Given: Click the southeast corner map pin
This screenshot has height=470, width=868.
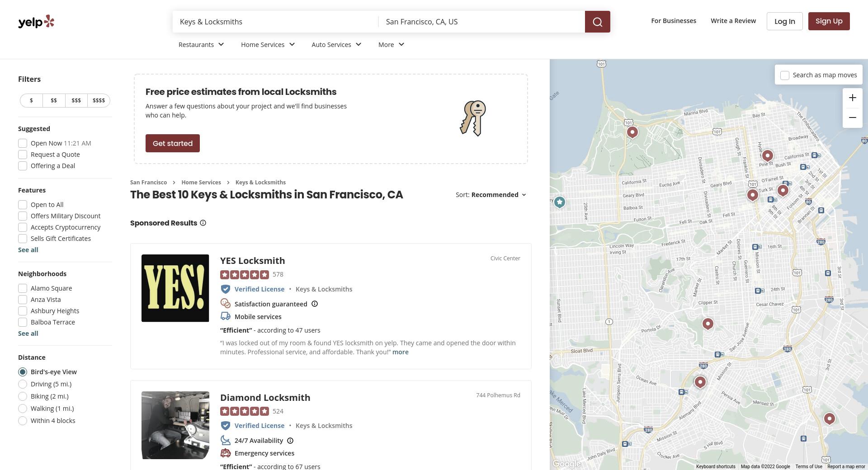Looking at the screenshot, I should click(x=829, y=418).
